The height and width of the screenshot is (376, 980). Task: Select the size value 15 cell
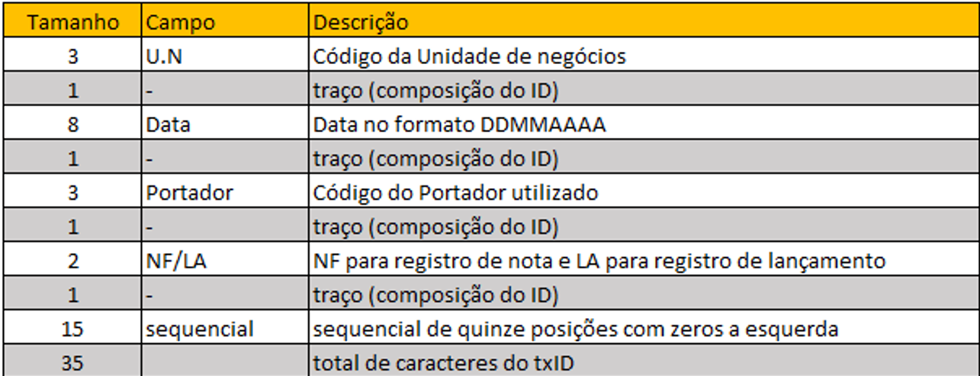tap(73, 329)
